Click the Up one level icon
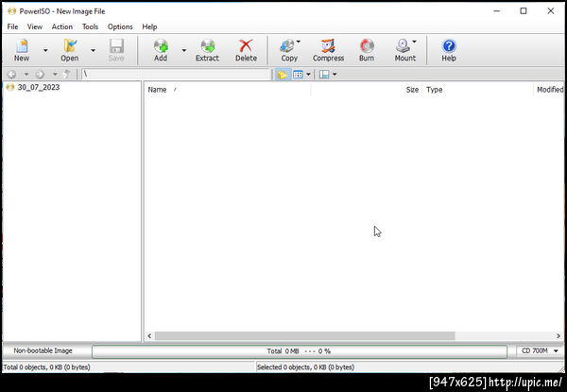 [x=66, y=75]
